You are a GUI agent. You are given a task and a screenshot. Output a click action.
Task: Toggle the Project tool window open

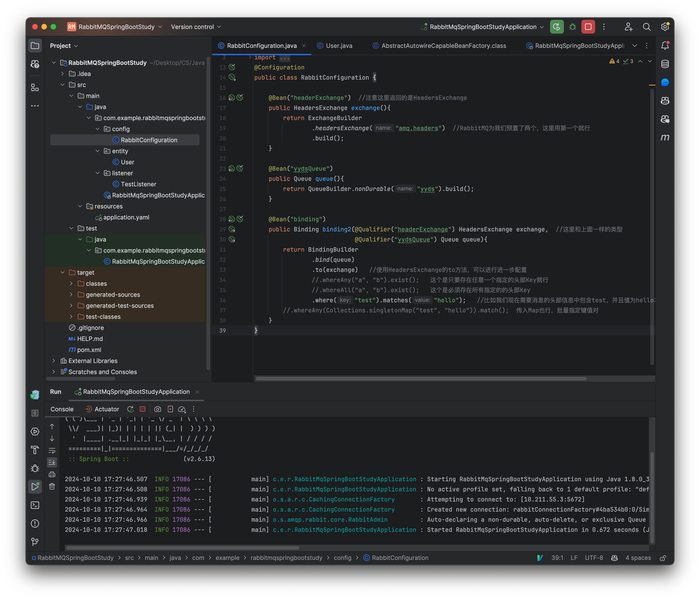click(x=35, y=46)
